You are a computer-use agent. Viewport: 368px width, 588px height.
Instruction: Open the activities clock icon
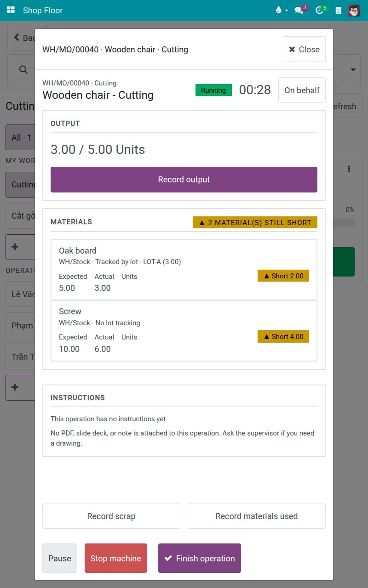(x=320, y=10)
